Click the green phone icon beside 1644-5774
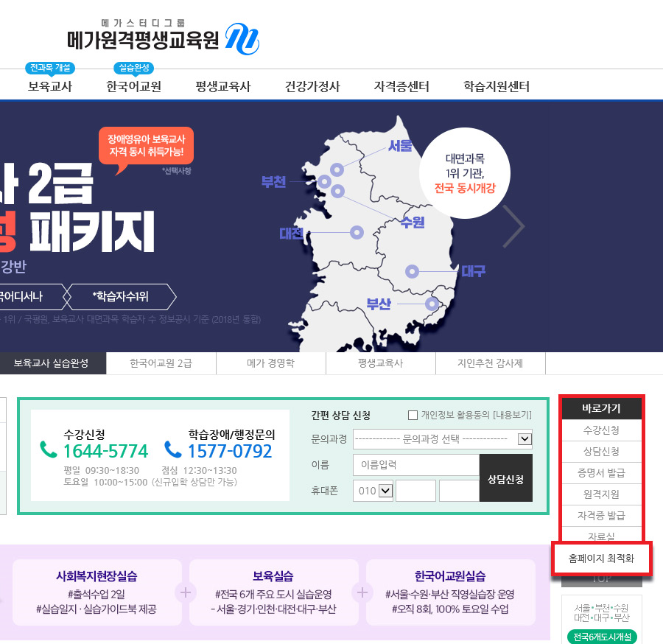The width and height of the screenshot is (663, 644). pos(48,449)
